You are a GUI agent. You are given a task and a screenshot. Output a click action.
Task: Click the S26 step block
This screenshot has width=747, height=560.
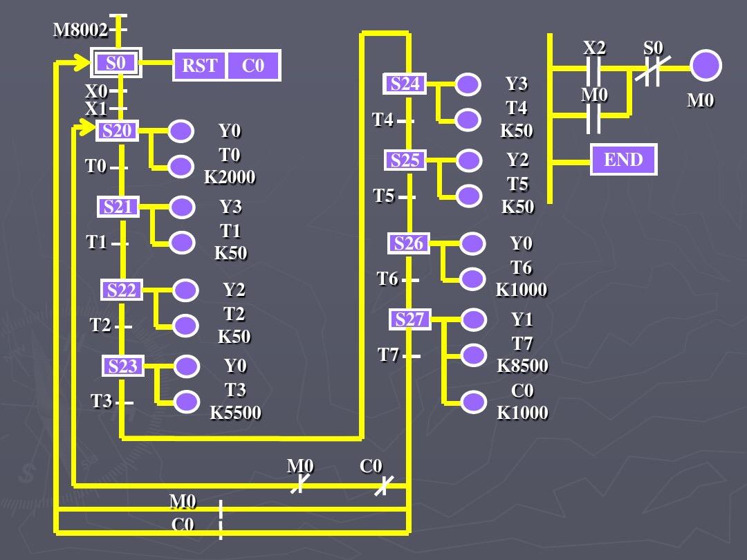(x=409, y=243)
